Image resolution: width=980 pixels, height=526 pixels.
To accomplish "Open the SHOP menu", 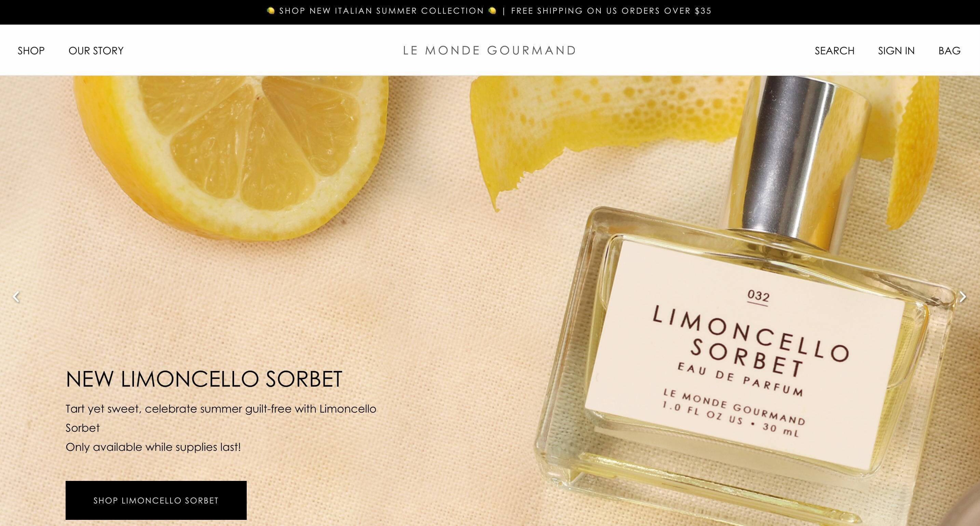I will click(31, 51).
